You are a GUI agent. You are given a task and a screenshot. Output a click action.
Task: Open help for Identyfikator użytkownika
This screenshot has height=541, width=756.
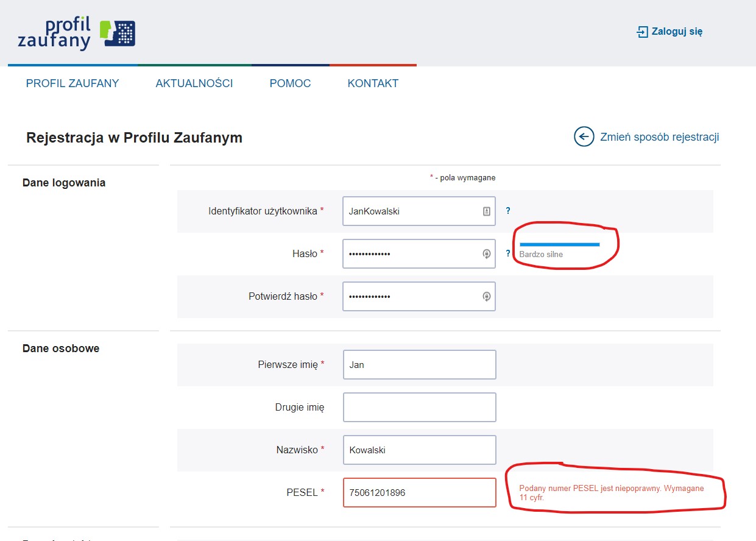pos(508,211)
